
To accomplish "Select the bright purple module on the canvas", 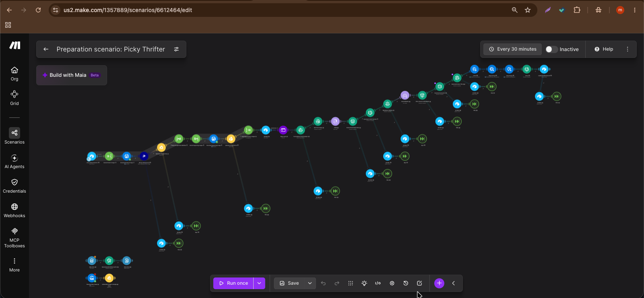I will [283, 130].
